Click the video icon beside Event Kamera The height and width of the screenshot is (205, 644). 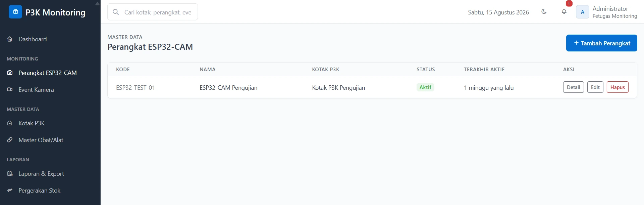coord(10,89)
